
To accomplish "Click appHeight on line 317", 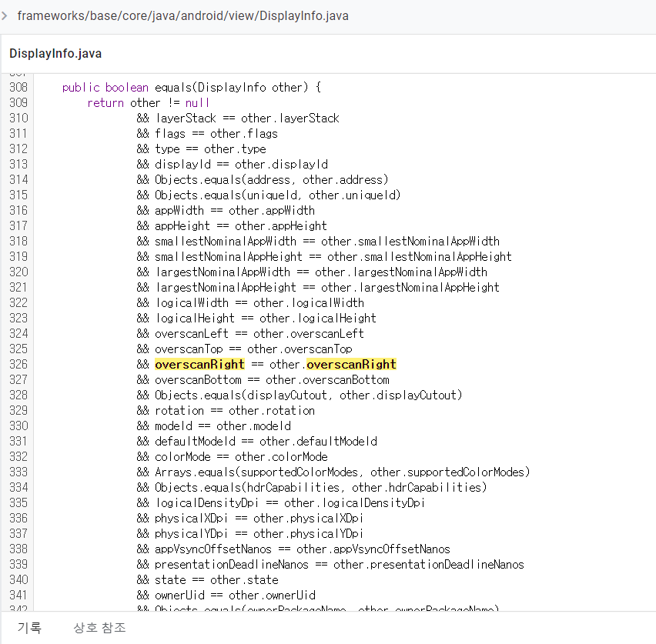I will click(182, 226).
